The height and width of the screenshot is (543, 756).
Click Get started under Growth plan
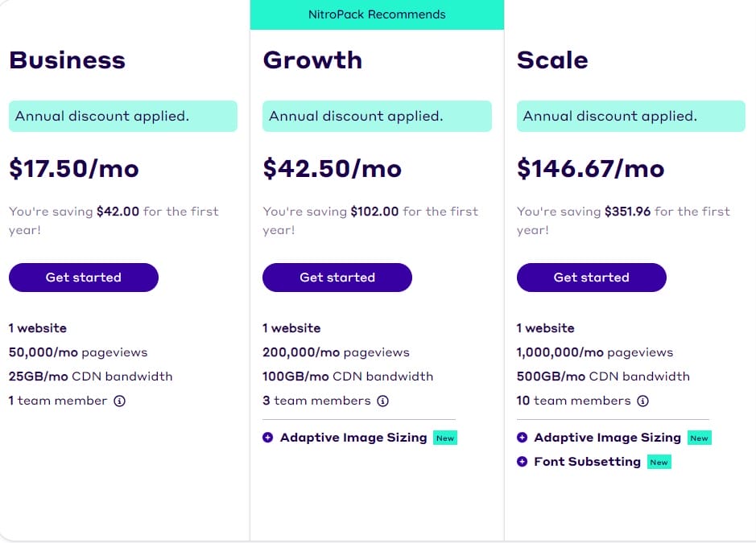point(337,278)
